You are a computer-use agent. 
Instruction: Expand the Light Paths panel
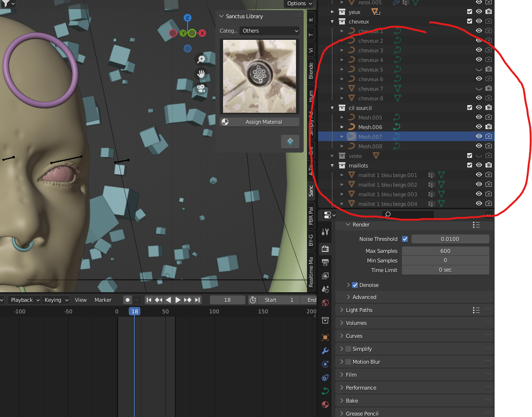pos(342,310)
